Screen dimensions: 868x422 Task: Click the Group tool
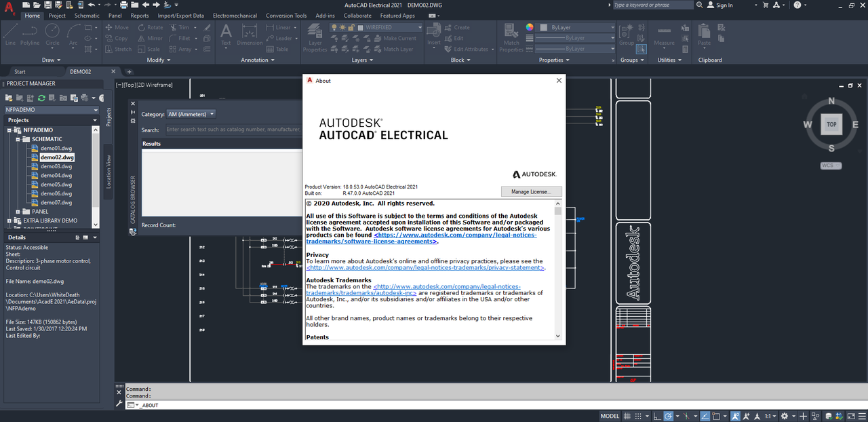click(x=626, y=35)
